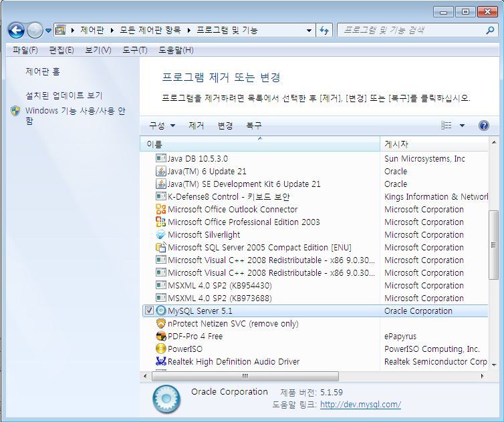Select the PowerISO program name
This screenshot has height=422, width=504.
coord(184,349)
